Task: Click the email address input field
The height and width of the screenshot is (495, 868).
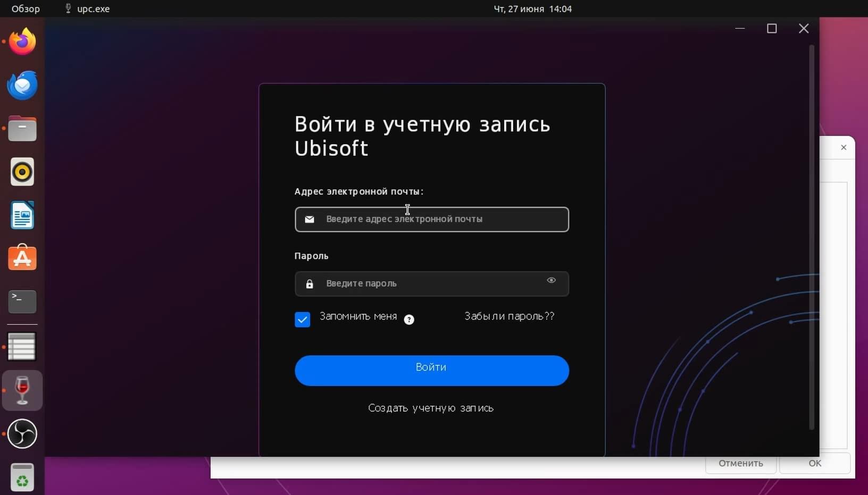Action: coord(432,219)
